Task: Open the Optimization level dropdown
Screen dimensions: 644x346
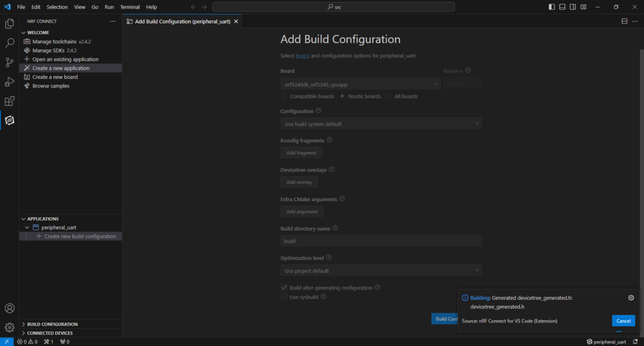Action: point(381,270)
